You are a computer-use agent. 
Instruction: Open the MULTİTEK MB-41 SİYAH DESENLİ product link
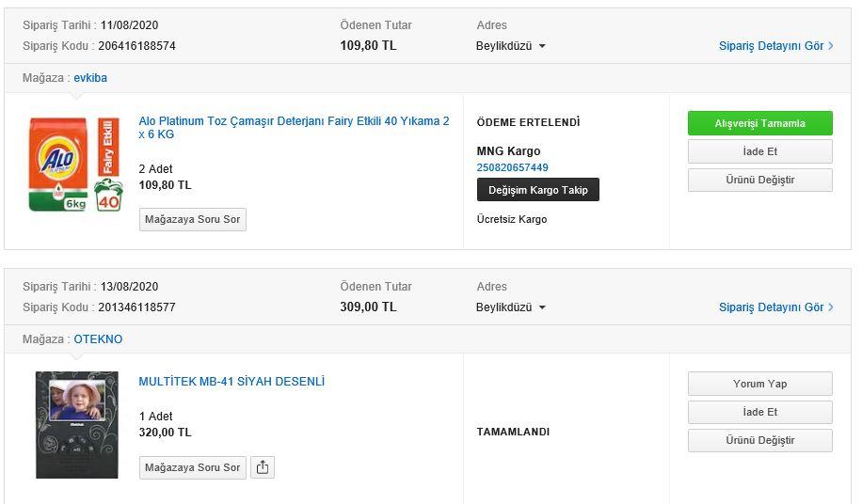click(x=231, y=382)
